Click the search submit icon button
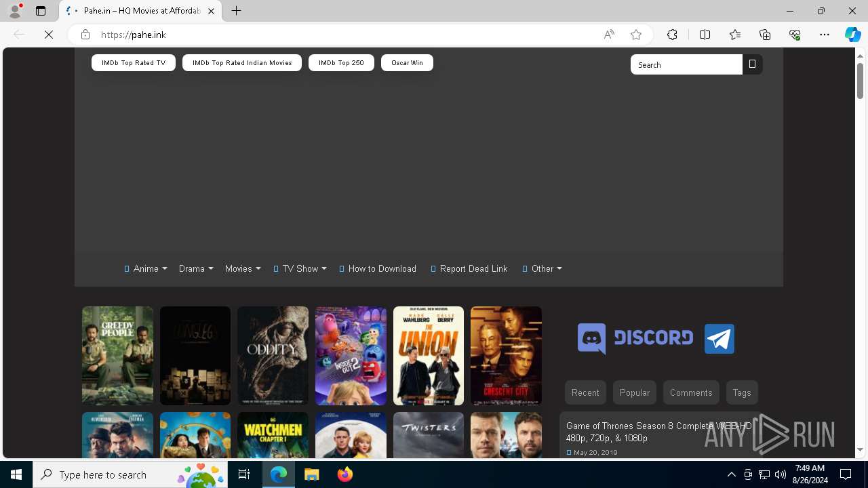Viewport: 868px width, 488px height. pos(752,64)
